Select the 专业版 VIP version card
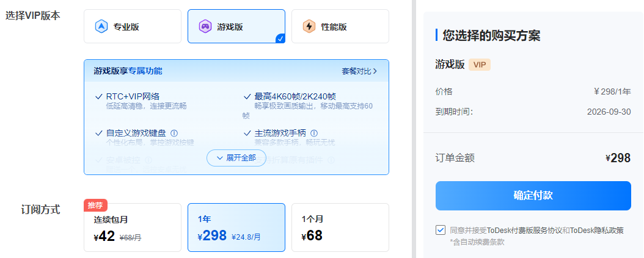Image resolution: width=644 pixels, height=258 pixels. pyautogui.click(x=132, y=26)
